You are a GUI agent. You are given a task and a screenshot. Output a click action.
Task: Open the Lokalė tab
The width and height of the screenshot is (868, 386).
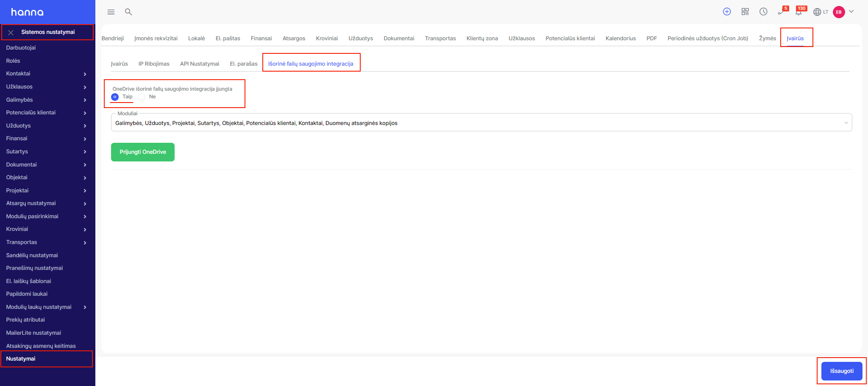pyautogui.click(x=197, y=38)
